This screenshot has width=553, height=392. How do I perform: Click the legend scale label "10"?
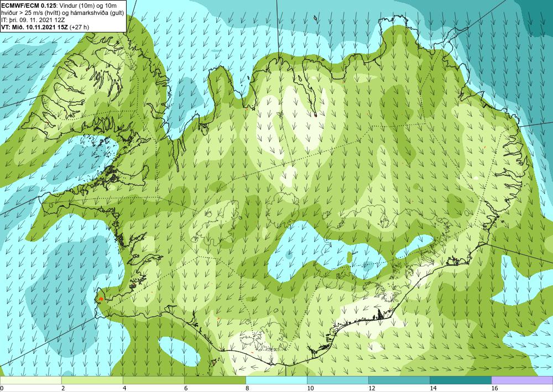(x=310, y=389)
